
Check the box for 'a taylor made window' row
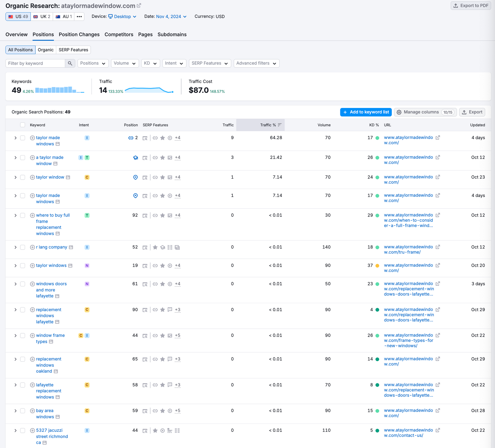point(23,158)
